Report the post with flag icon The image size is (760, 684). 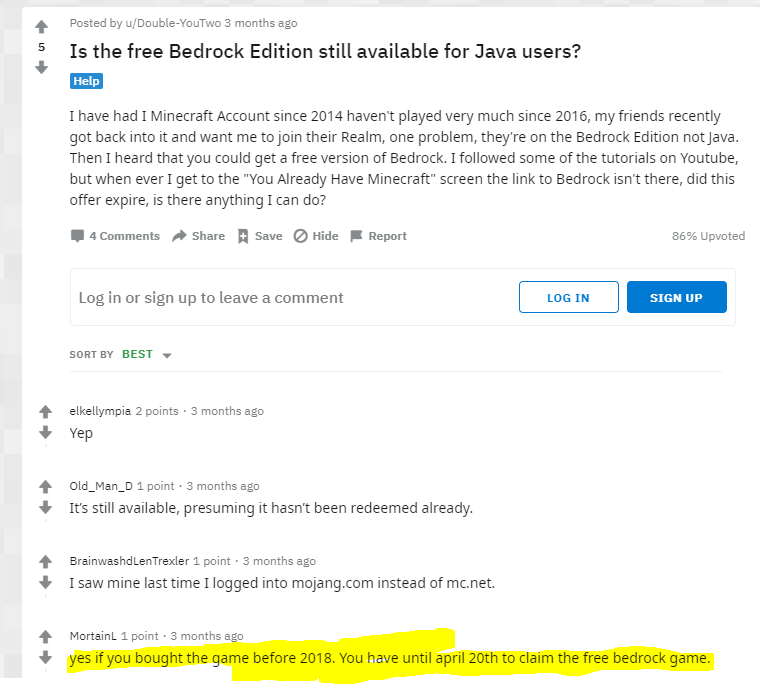pyautogui.click(x=379, y=236)
